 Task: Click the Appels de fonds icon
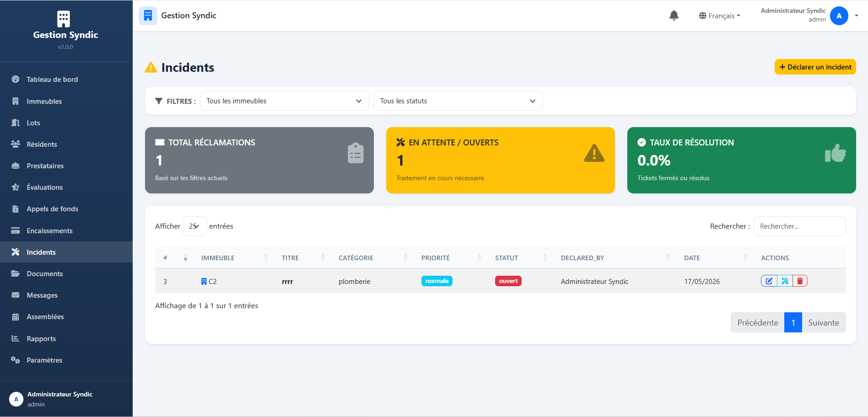coord(16,208)
